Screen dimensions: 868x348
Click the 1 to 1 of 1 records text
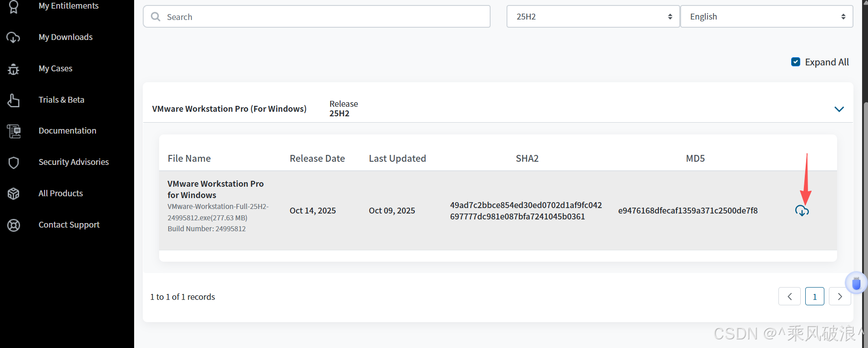tap(183, 297)
